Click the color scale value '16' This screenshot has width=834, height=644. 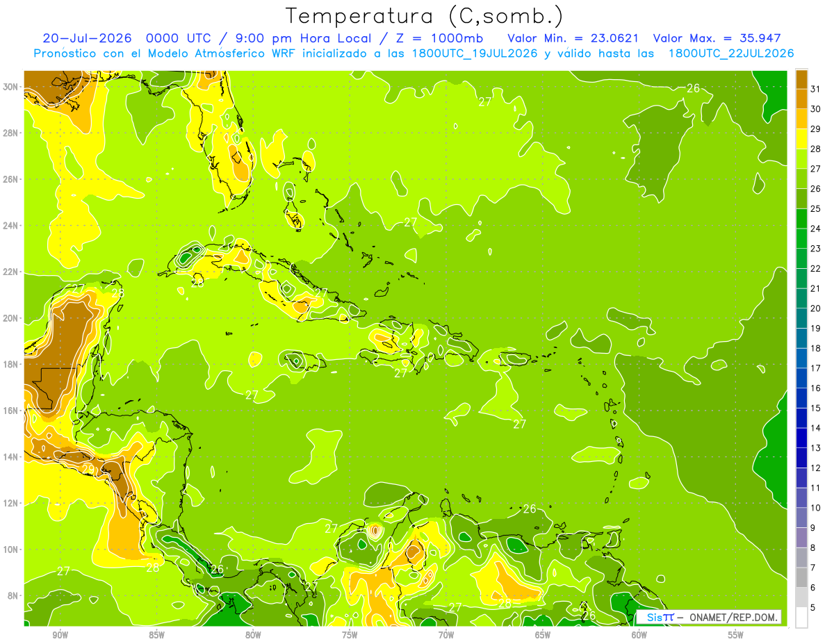tap(816, 388)
